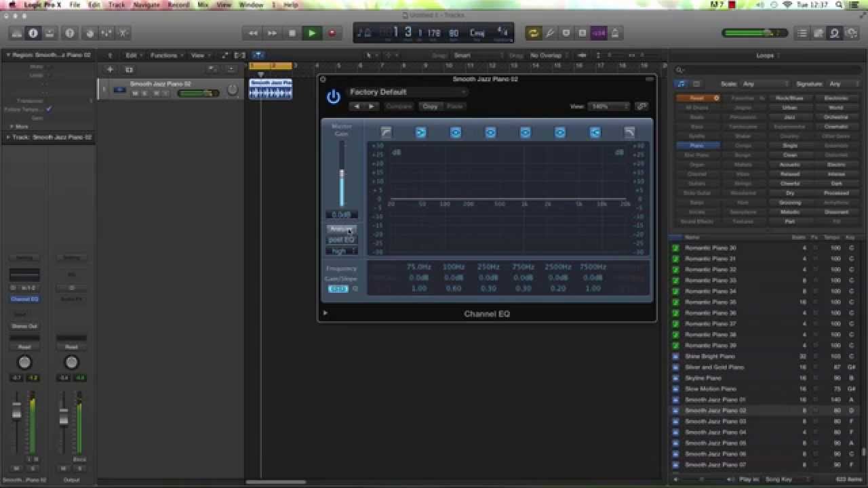Open the Functions menu in tracks area
The height and width of the screenshot is (488, 868).
click(166, 55)
